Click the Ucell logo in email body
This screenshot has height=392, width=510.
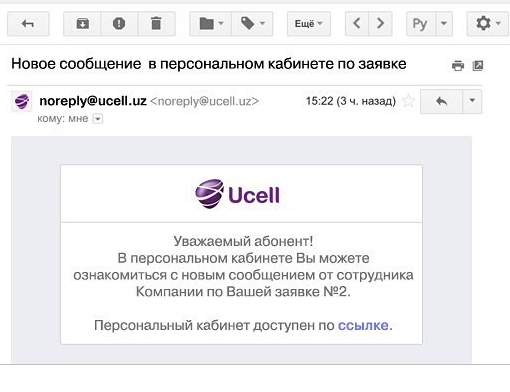[x=237, y=194]
